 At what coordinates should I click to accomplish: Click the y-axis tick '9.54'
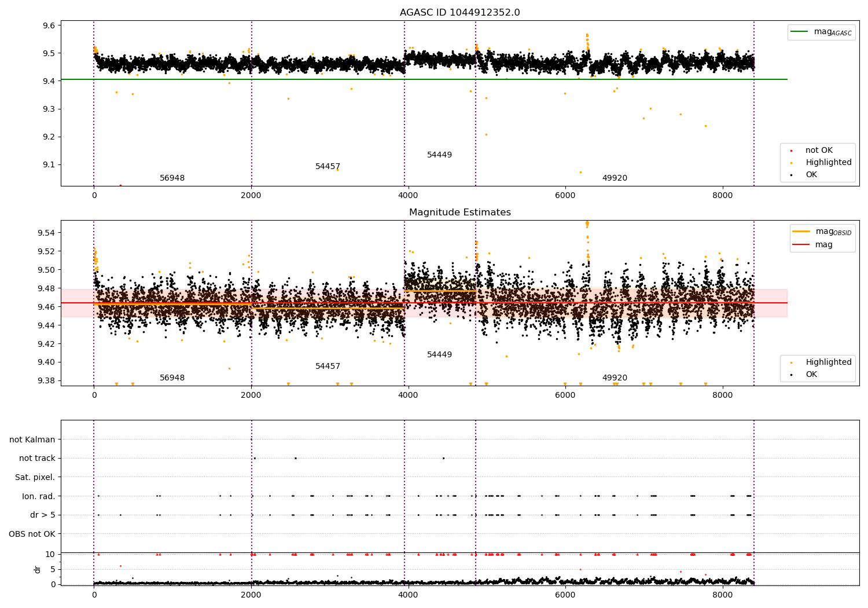coord(46,233)
